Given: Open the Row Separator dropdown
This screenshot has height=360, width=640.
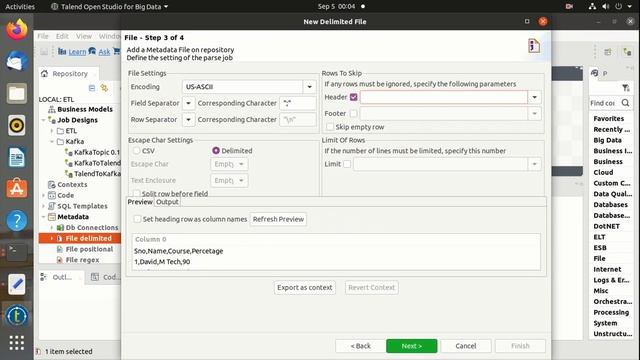Looking at the screenshot, I should pos(189,120).
